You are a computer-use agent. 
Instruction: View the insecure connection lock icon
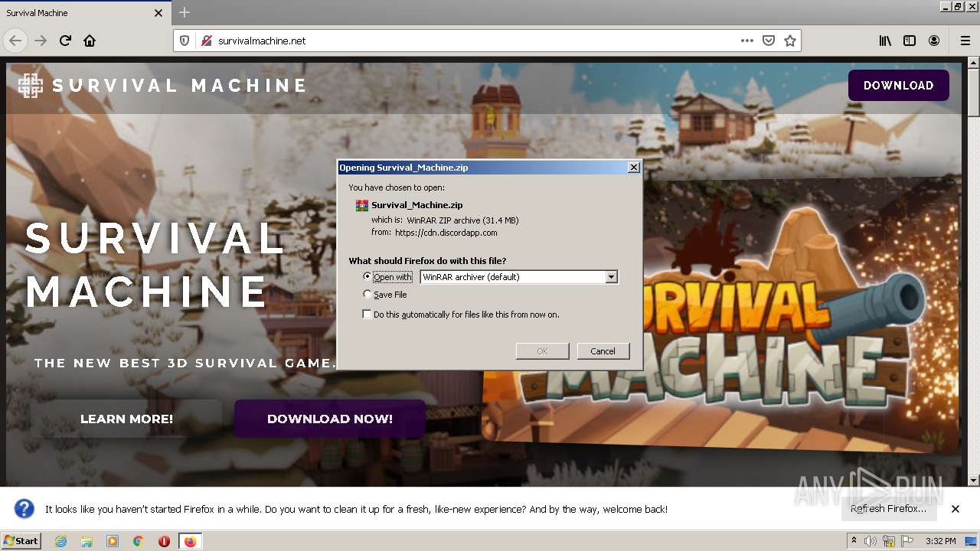click(x=205, y=41)
